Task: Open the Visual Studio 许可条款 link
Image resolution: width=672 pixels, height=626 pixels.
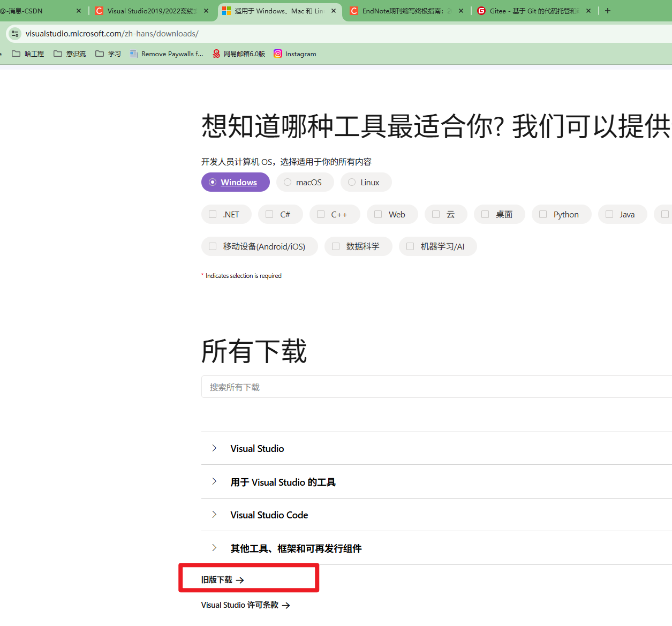Action: pyautogui.click(x=246, y=605)
